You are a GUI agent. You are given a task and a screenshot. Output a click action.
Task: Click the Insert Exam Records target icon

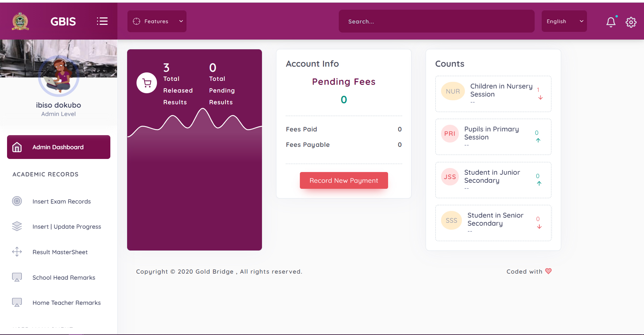click(x=17, y=201)
